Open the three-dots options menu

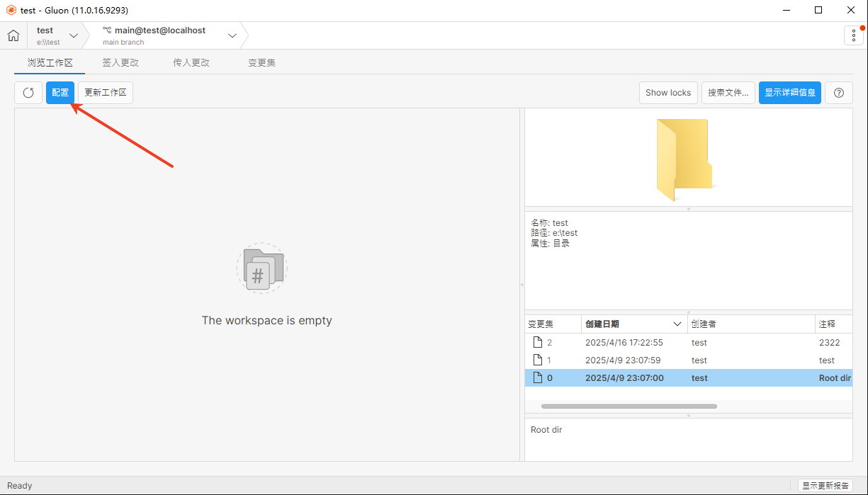(853, 35)
